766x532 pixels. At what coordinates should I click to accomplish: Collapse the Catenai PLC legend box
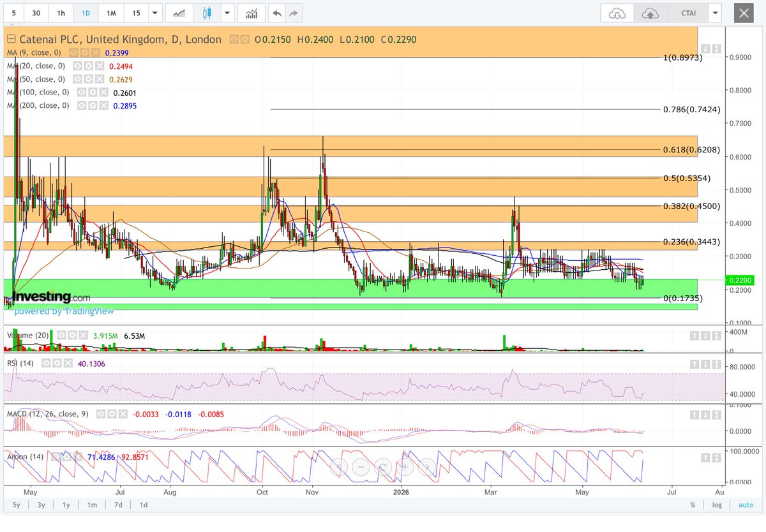click(11, 40)
